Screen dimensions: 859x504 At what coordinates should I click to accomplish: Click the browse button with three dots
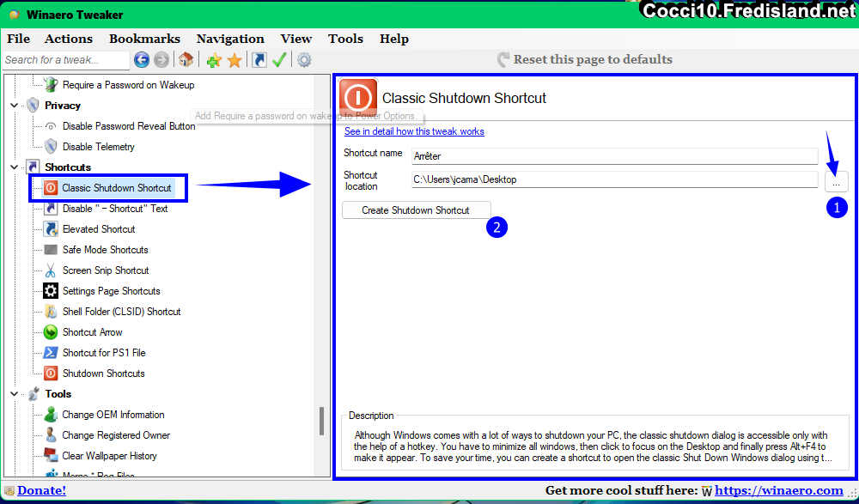[836, 181]
